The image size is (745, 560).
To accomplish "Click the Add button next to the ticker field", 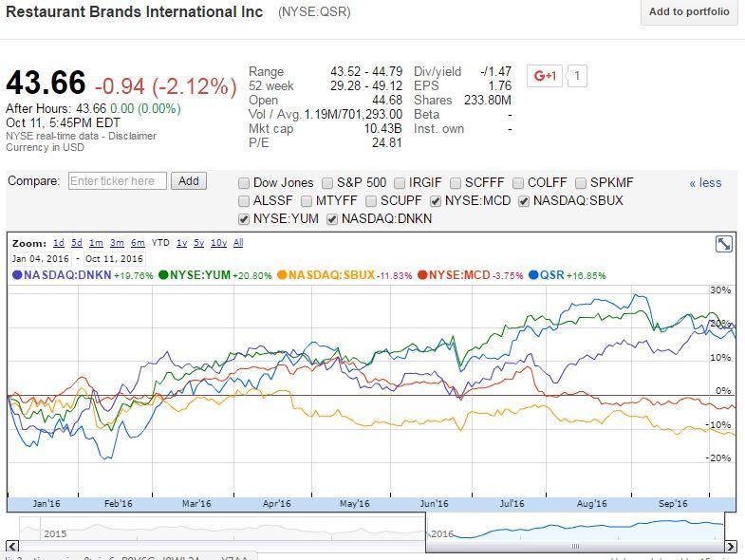I will 189,181.
